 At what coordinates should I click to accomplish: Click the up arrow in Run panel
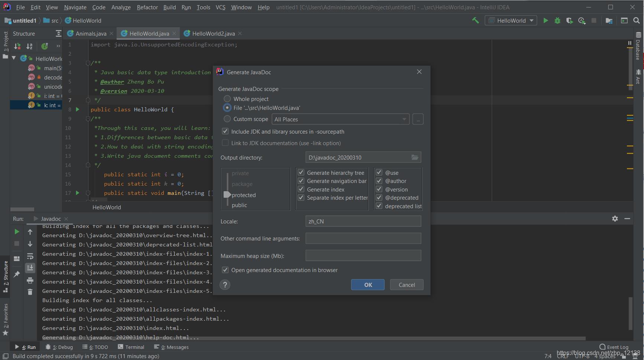click(30, 232)
